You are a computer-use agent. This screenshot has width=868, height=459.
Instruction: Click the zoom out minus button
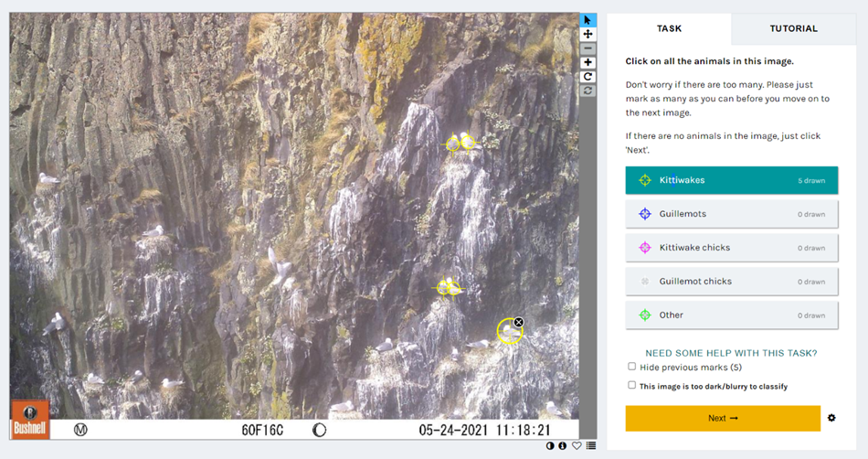tap(587, 48)
